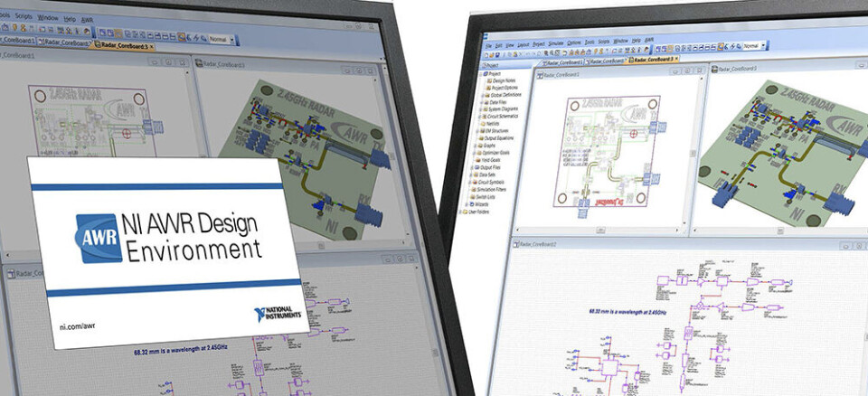
Task: Open the Project menu in the right window
Action: click(x=539, y=44)
